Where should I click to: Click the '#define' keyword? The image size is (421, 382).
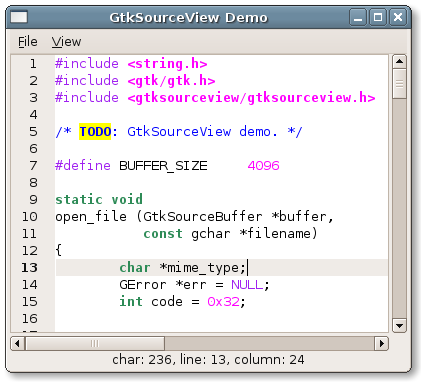pos(83,165)
